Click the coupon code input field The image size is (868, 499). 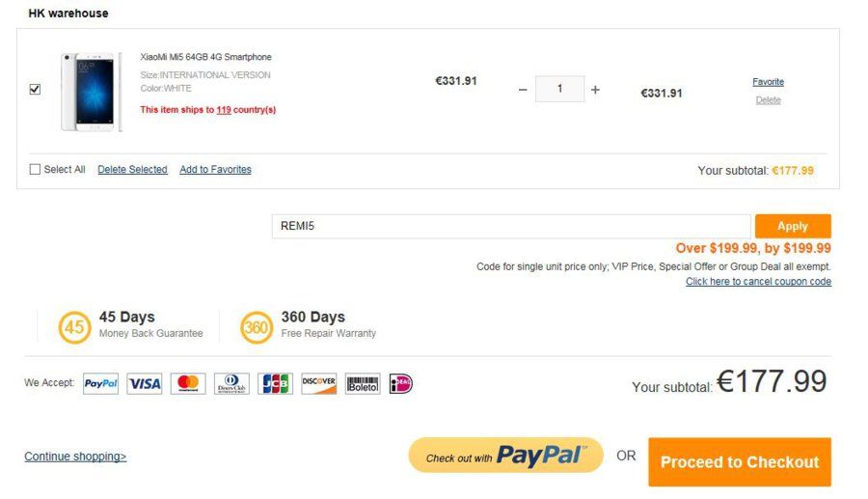coord(511,226)
